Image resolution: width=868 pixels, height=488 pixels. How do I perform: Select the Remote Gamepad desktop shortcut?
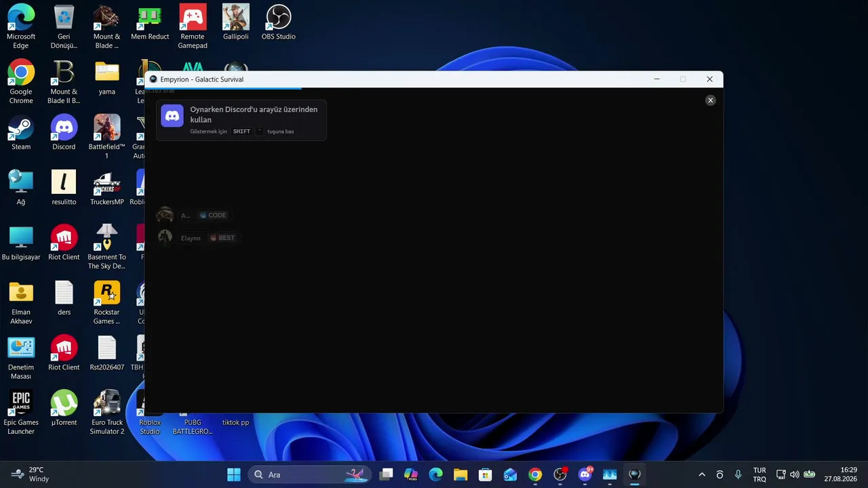193,26
